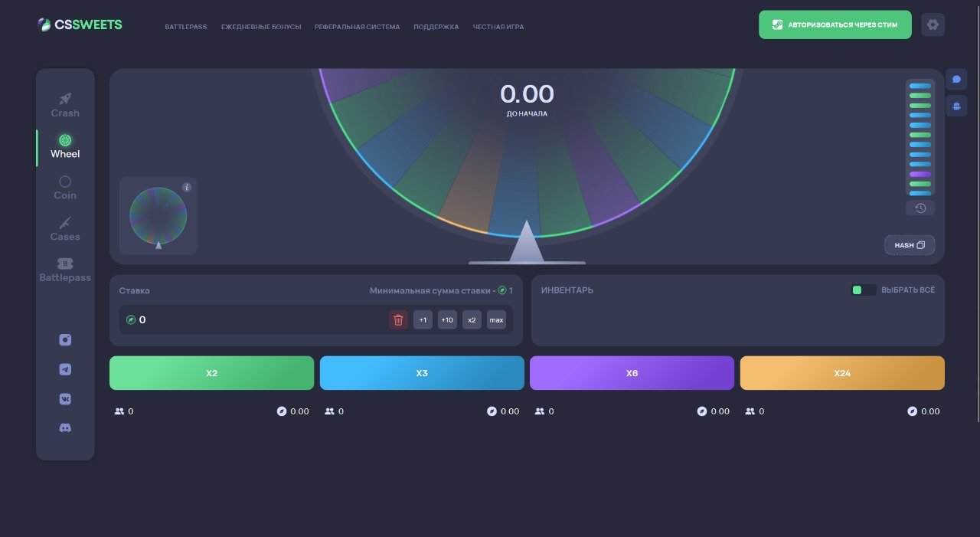Image resolution: width=980 pixels, height=537 pixels.
Task: Open the chat bubble panel
Action: (x=956, y=79)
